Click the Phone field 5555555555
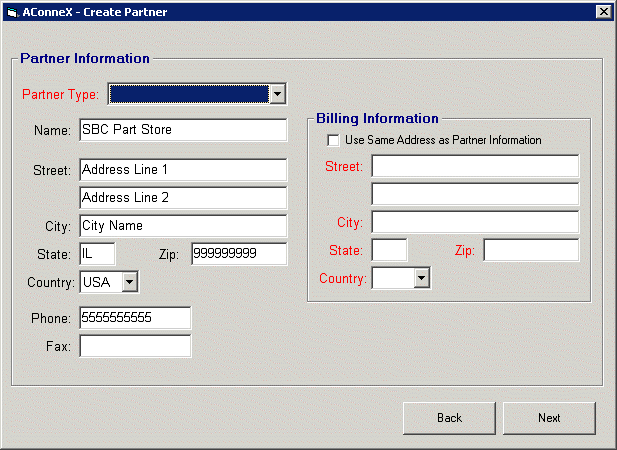The height and width of the screenshot is (450, 617). (135, 318)
